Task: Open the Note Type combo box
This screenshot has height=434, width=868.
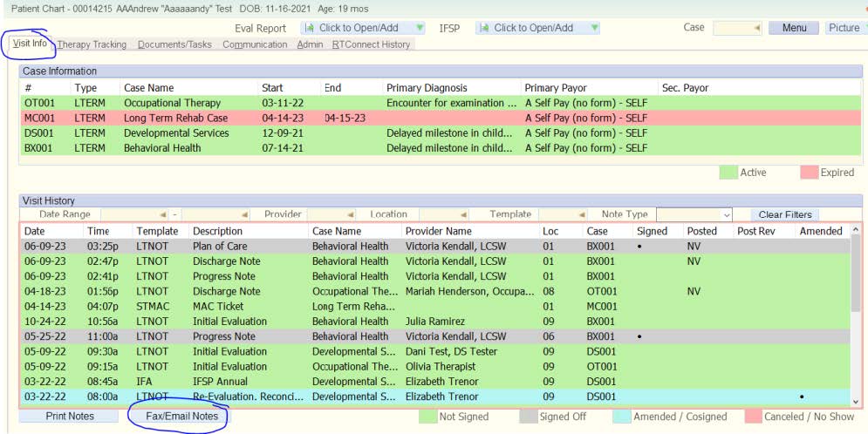Action: pos(727,214)
